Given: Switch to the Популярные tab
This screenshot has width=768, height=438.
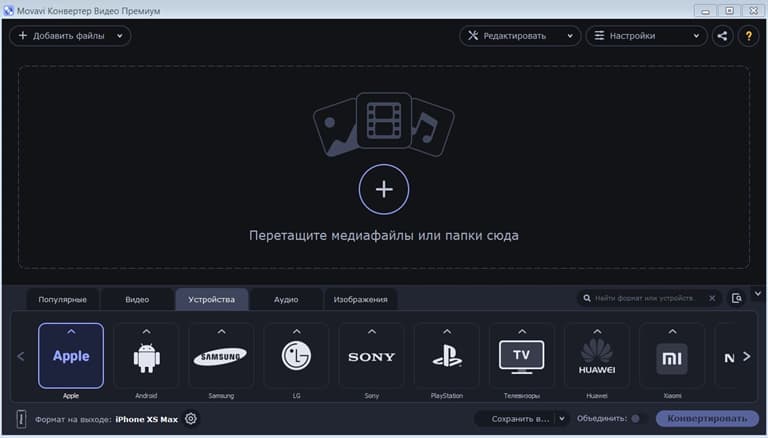Looking at the screenshot, I should click(x=62, y=299).
